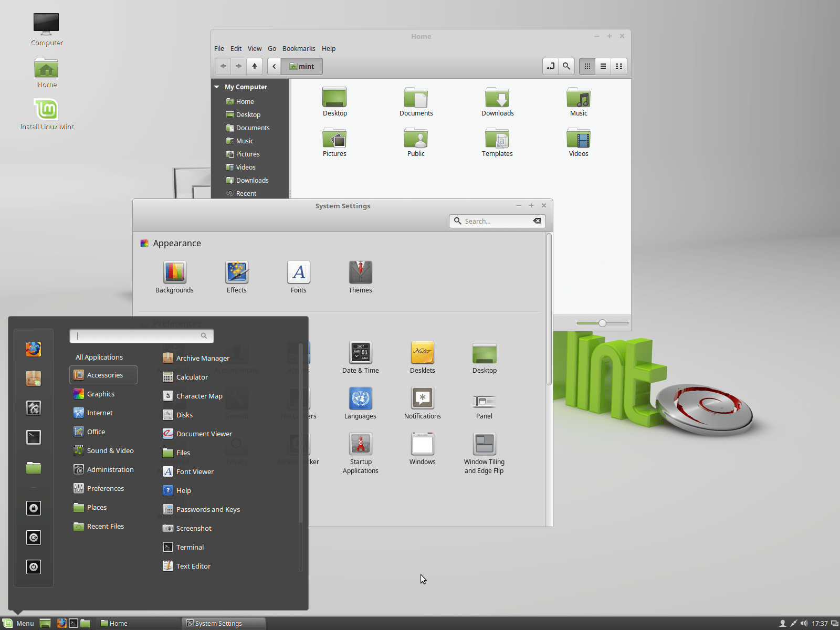Viewport: 840px width, 630px height.
Task: Select the Administration menu category
Action: (x=103, y=469)
